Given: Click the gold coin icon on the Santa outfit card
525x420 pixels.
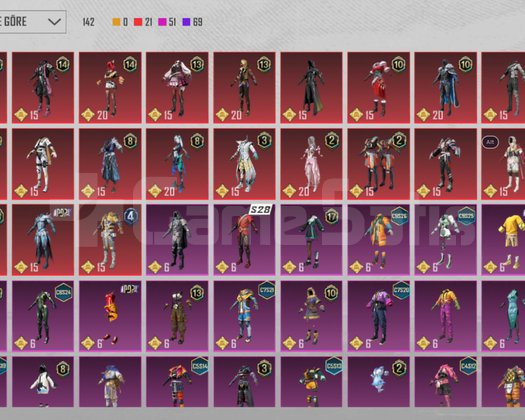Looking at the screenshot, I should 356,115.
